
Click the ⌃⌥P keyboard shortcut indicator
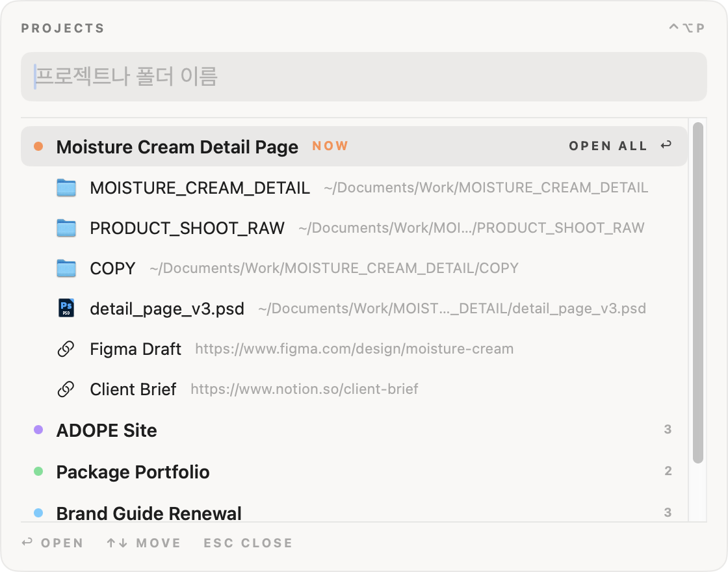pyautogui.click(x=686, y=29)
